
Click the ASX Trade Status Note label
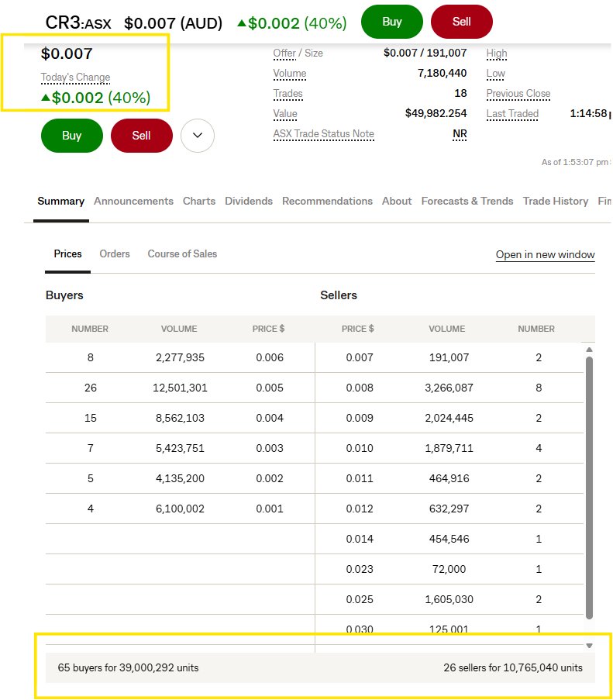click(323, 134)
